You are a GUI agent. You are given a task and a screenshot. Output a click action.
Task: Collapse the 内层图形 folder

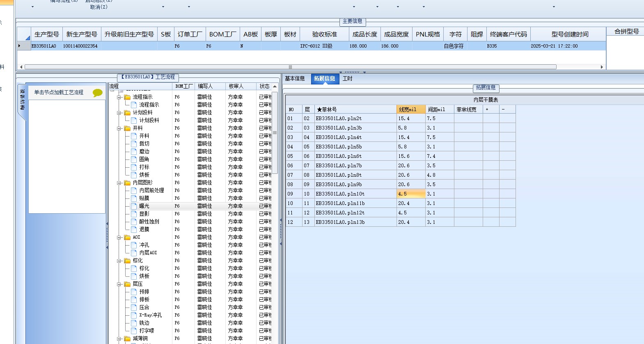[x=119, y=183]
